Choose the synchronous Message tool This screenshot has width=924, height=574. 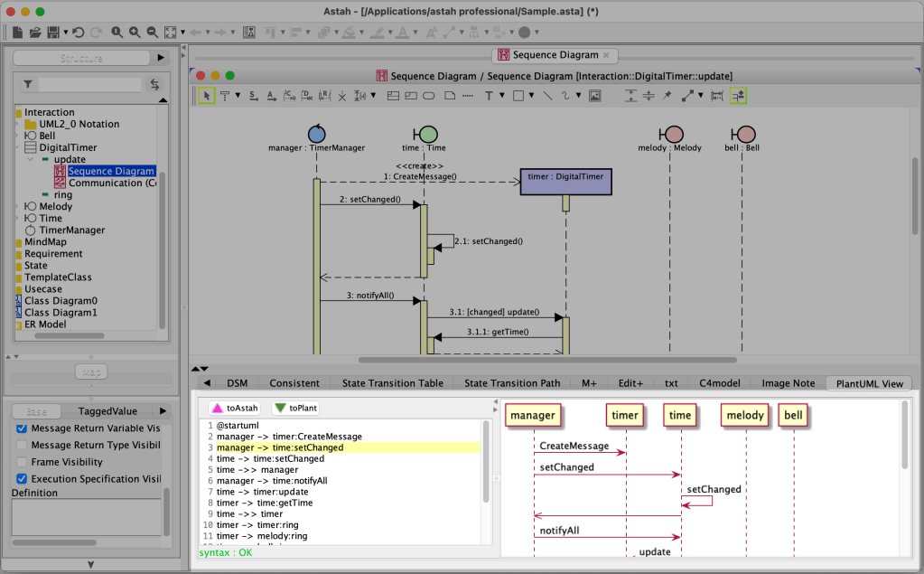pyautogui.click(x=254, y=95)
